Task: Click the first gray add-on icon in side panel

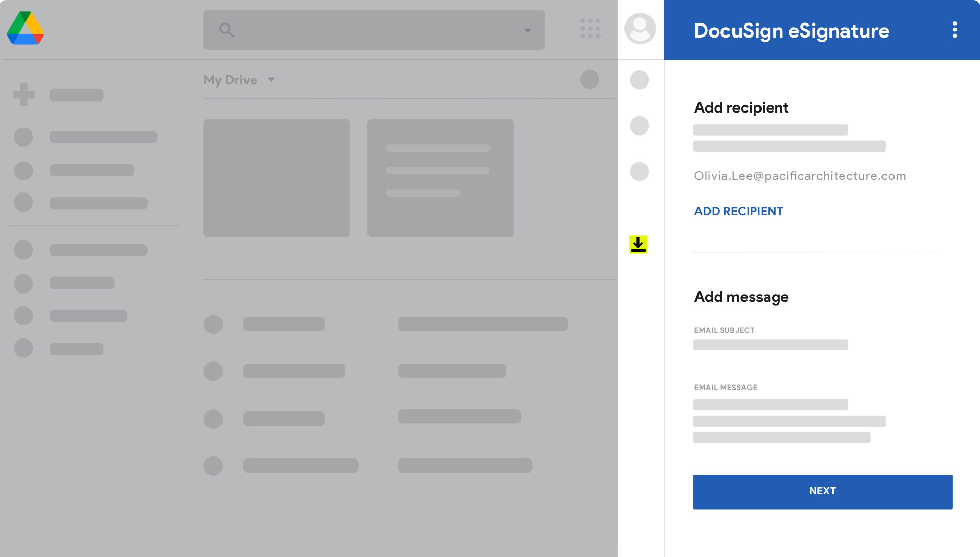Action: [640, 80]
